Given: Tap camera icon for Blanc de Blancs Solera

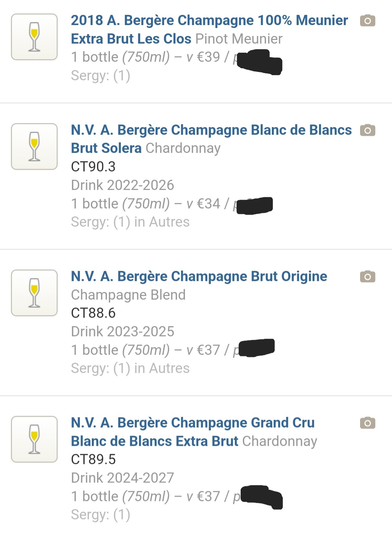Looking at the screenshot, I should click(367, 130).
